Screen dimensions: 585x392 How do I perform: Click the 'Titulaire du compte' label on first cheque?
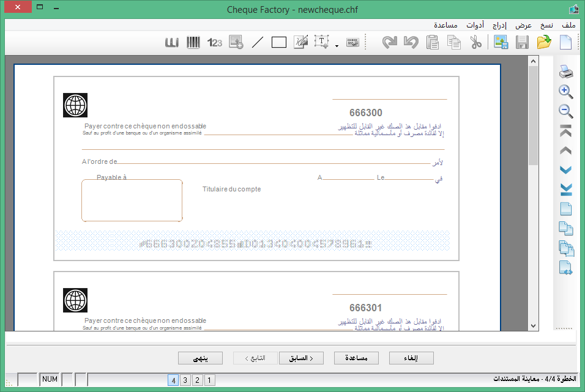pyautogui.click(x=232, y=189)
